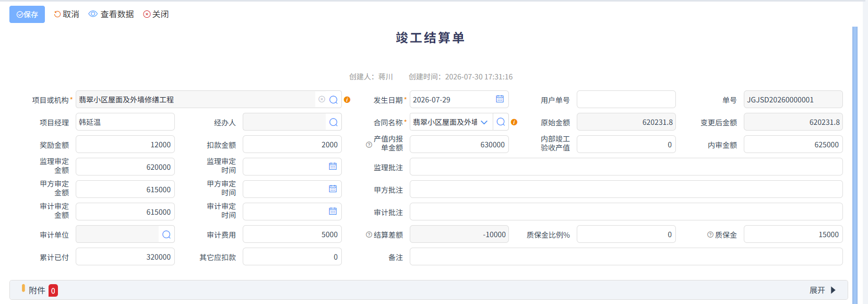The width and height of the screenshot is (868, 304).
Task: Click 关闭 to close the form
Action: tap(156, 14)
